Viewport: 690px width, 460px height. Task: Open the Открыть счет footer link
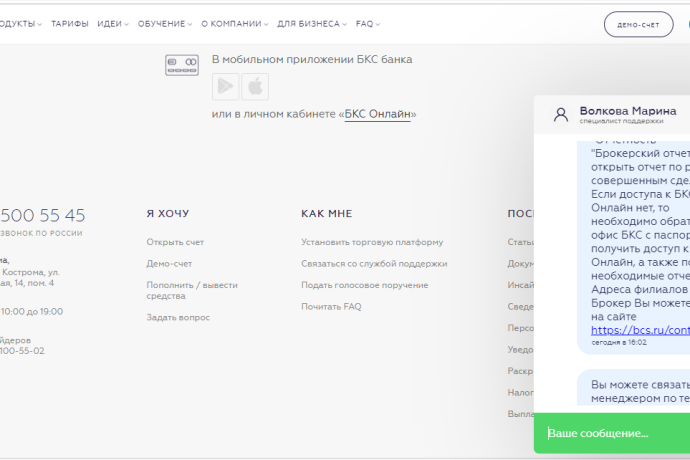pos(175,242)
